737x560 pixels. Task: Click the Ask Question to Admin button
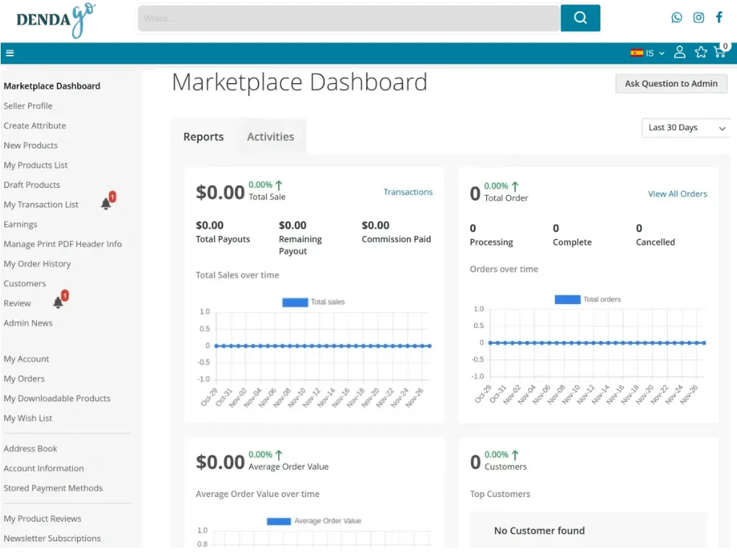coord(671,84)
